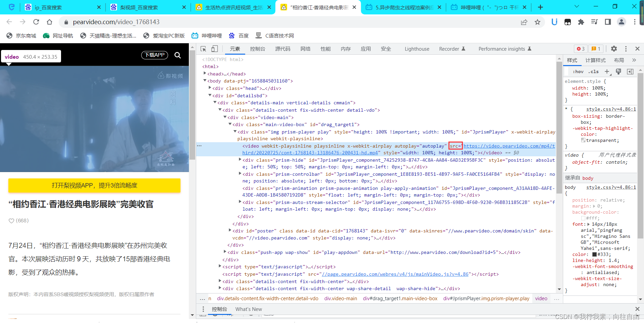Open style.css link for body rule

tap(611, 187)
